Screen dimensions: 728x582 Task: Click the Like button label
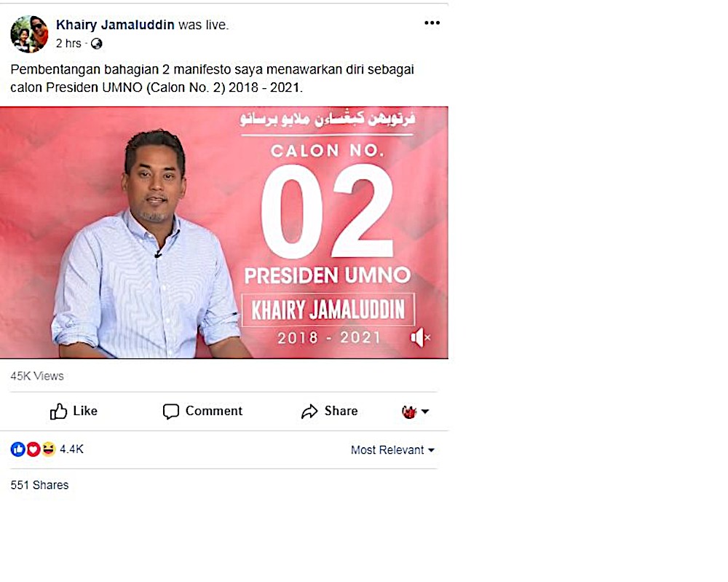pyautogui.click(x=85, y=411)
